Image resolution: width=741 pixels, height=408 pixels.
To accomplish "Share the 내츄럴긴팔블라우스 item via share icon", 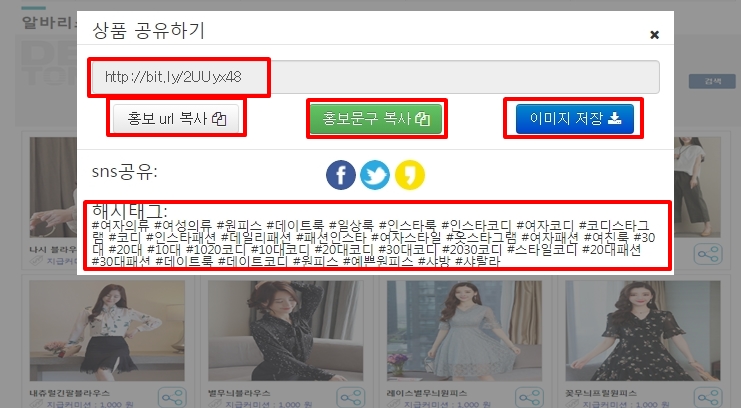I will (172, 398).
